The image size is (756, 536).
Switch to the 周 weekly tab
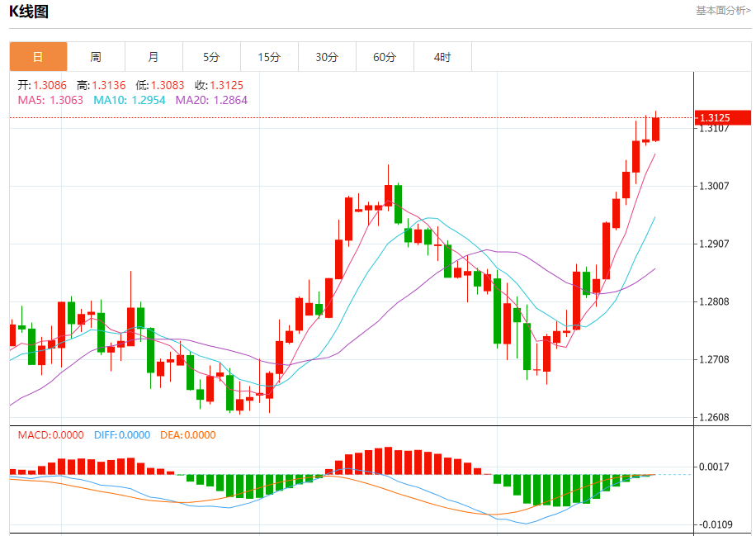tap(96, 57)
